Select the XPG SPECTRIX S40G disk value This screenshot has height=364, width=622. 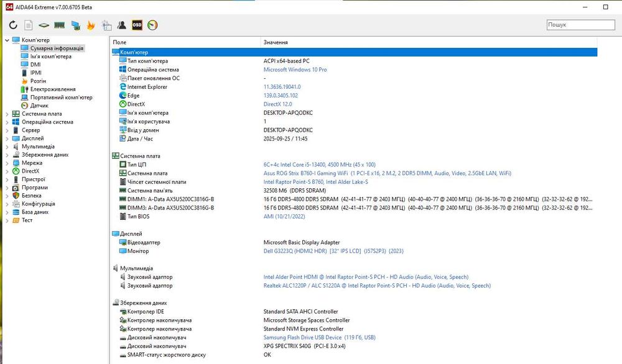point(304,346)
